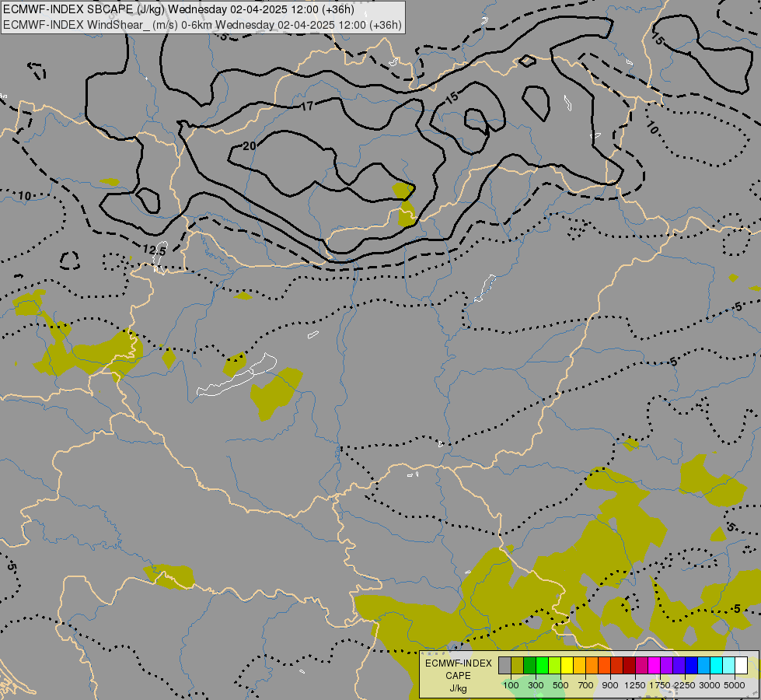This screenshot has width=761, height=700.
Task: Click the legend value 900
Action: click(610, 685)
